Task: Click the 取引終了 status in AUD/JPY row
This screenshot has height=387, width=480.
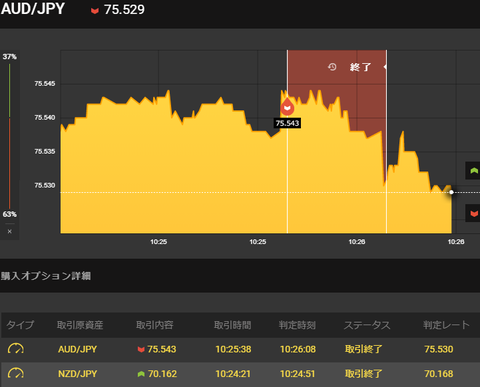Action: (x=364, y=349)
